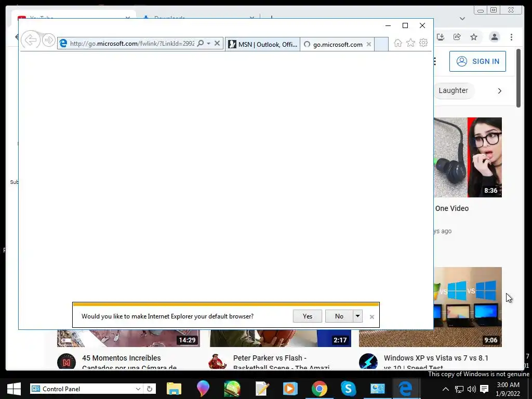Click the chips next arrow on YouTube
The height and width of the screenshot is (399, 532).
coord(499,91)
